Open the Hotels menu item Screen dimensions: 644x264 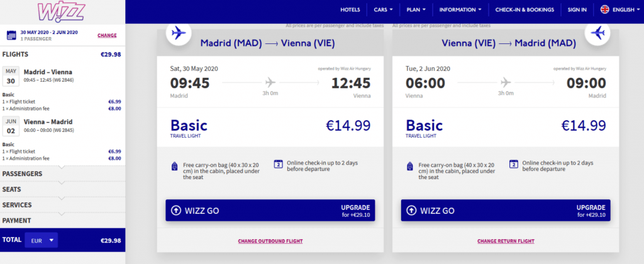coord(350,9)
